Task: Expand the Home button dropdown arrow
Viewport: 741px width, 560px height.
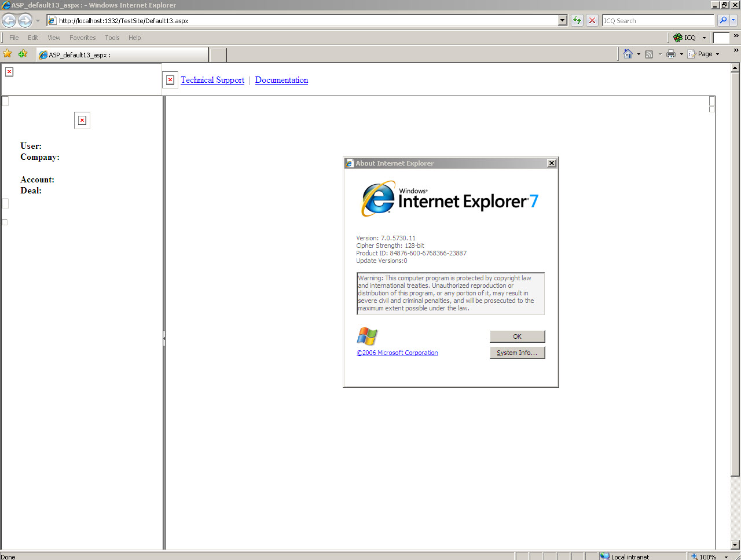Action: tap(639, 54)
